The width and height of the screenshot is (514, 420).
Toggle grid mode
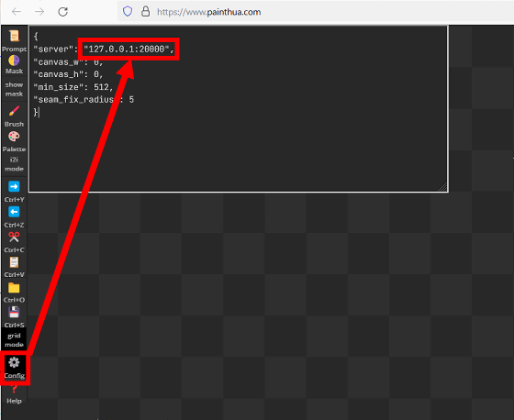pyautogui.click(x=14, y=340)
